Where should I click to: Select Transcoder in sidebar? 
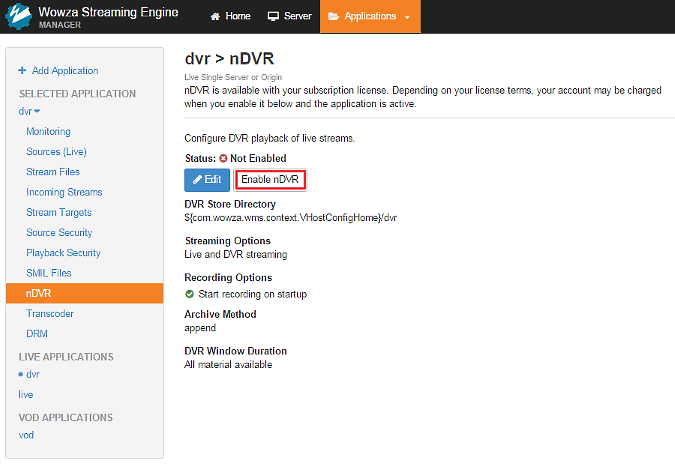tap(51, 314)
